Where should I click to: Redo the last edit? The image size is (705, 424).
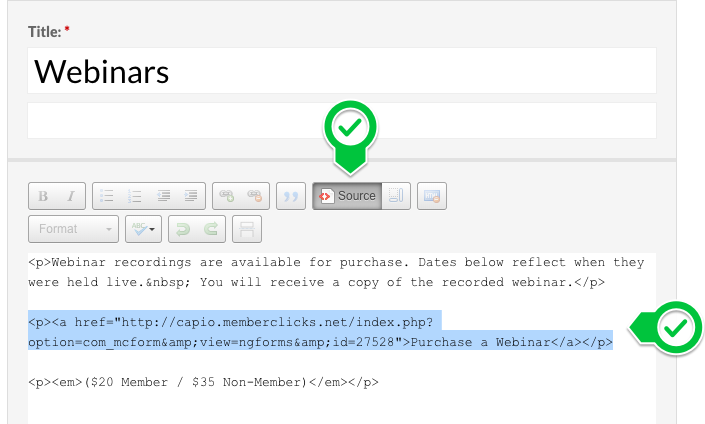[x=210, y=229]
